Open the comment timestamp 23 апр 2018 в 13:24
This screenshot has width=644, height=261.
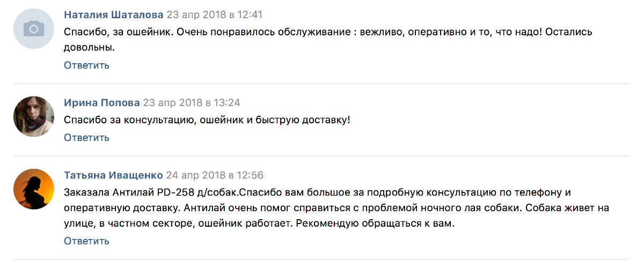[192, 102]
